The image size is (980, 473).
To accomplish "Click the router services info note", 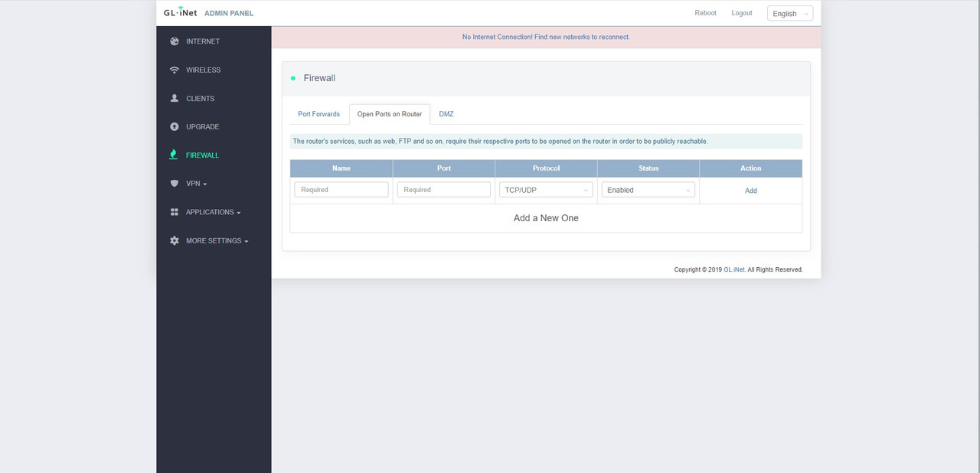I will 546,142.
